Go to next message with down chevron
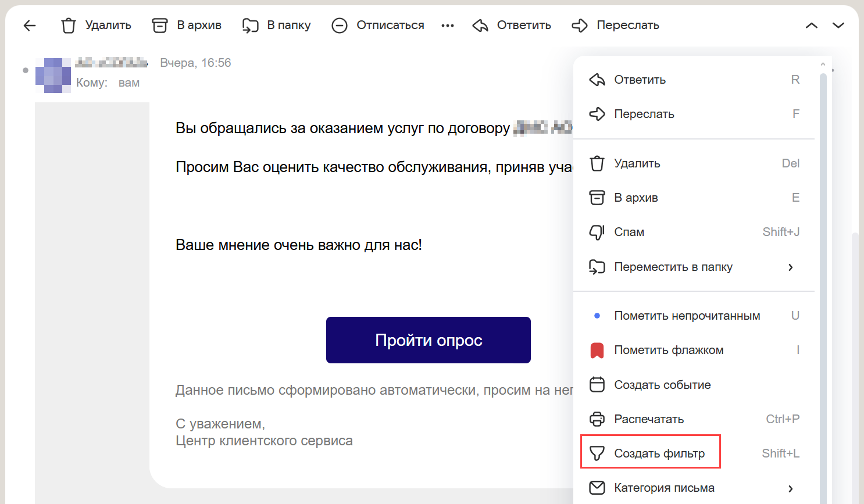The image size is (864, 504). click(x=838, y=26)
